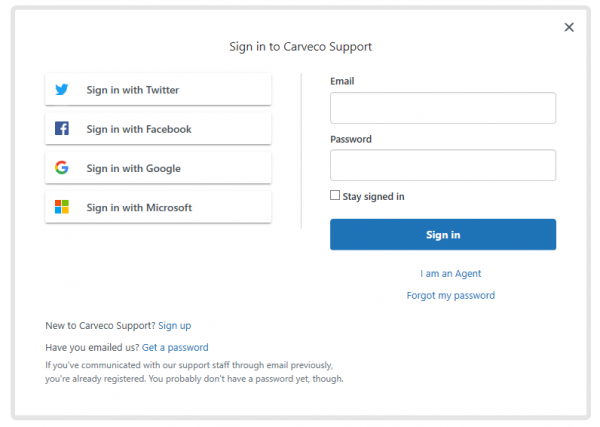
Task: Open the 'Forgot my password' link
Action: (450, 295)
